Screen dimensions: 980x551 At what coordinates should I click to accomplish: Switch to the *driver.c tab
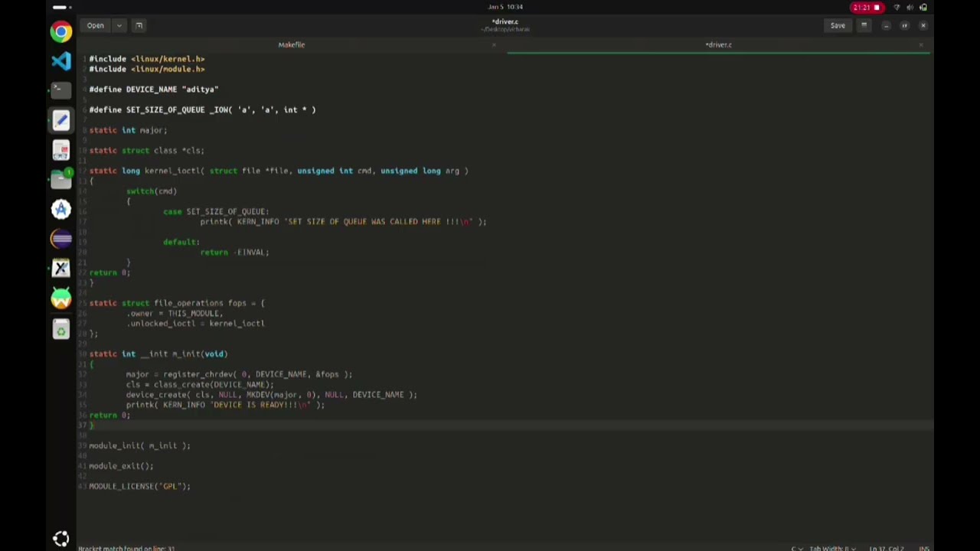tap(719, 44)
